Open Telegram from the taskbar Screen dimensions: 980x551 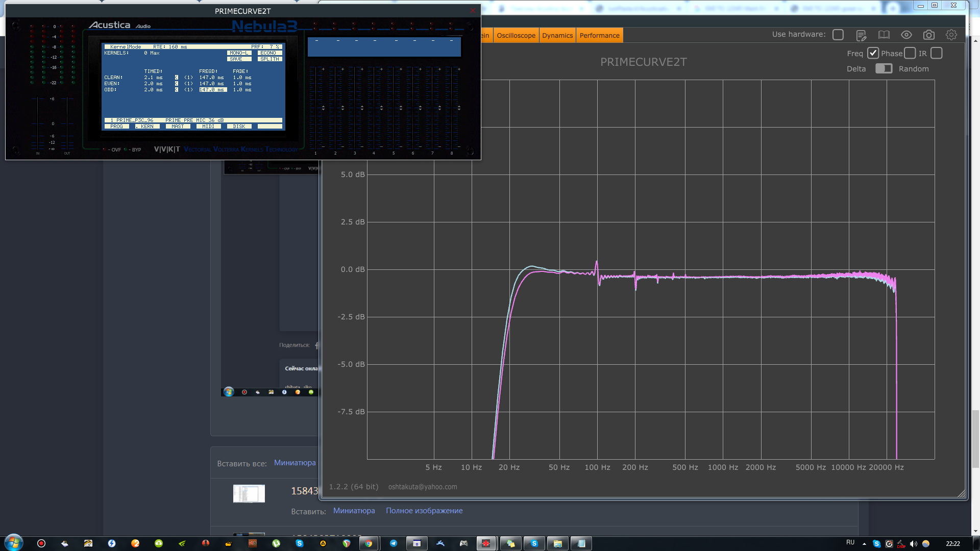click(393, 543)
